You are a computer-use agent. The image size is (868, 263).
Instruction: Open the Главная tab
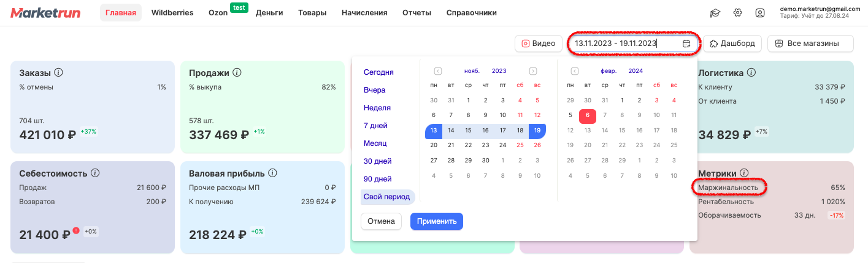[x=121, y=13]
